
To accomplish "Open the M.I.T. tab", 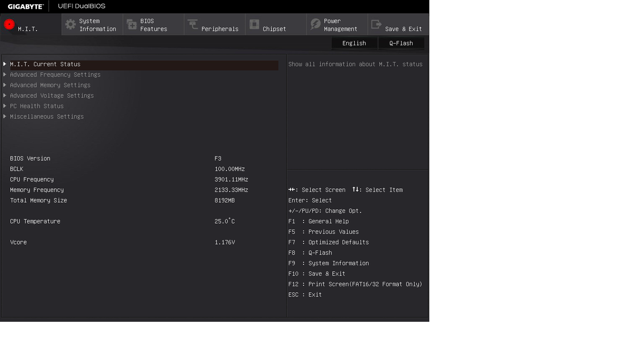I will pyautogui.click(x=31, y=25).
